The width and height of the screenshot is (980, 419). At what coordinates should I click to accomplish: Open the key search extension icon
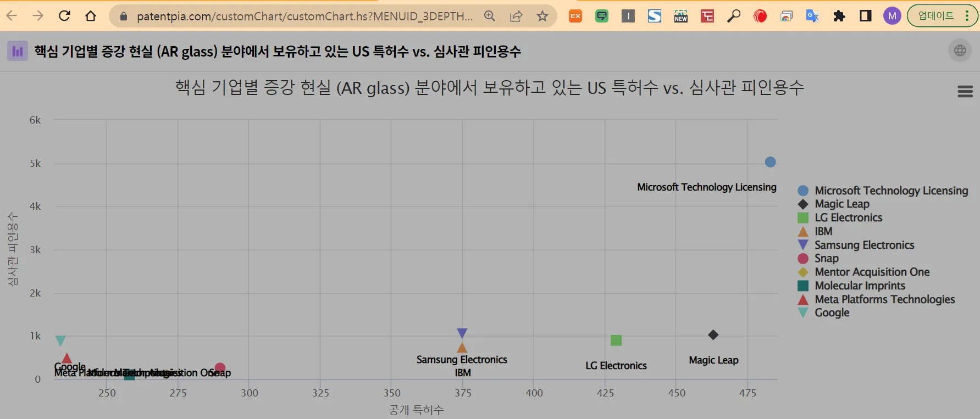[734, 16]
